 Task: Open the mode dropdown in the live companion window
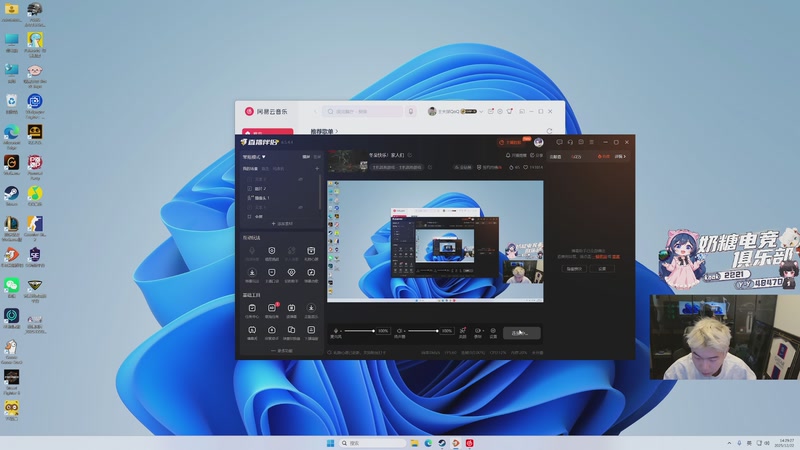point(254,157)
